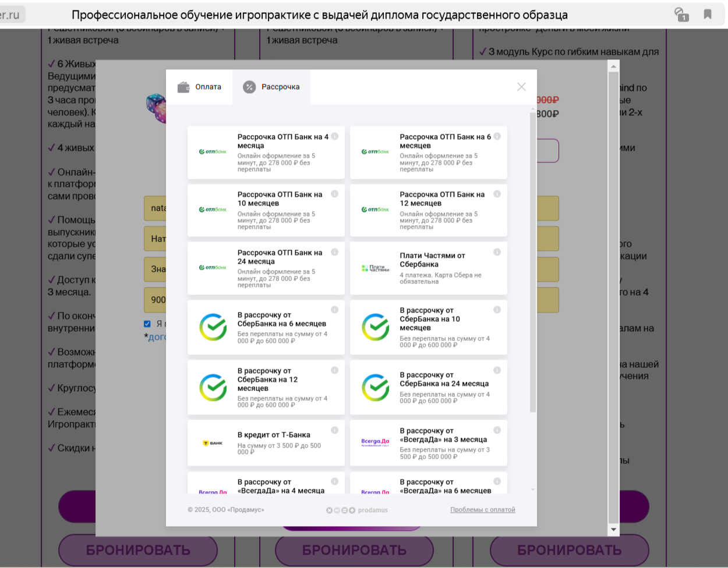
Task: Click info icon for ВсегдаДа на 4 месяца
Action: pyautogui.click(x=334, y=481)
